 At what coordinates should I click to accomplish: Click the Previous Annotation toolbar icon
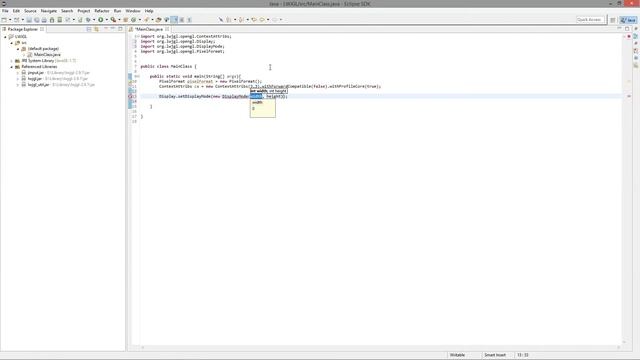coord(241,20)
